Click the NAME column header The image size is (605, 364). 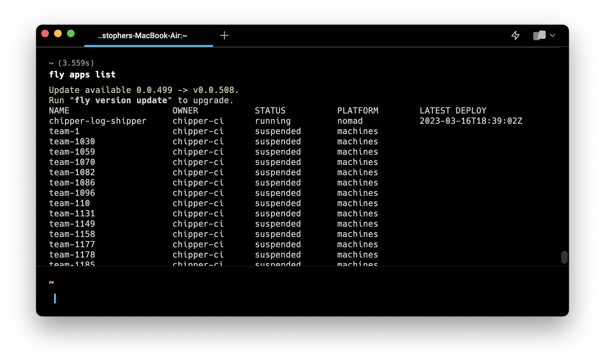[x=59, y=111]
